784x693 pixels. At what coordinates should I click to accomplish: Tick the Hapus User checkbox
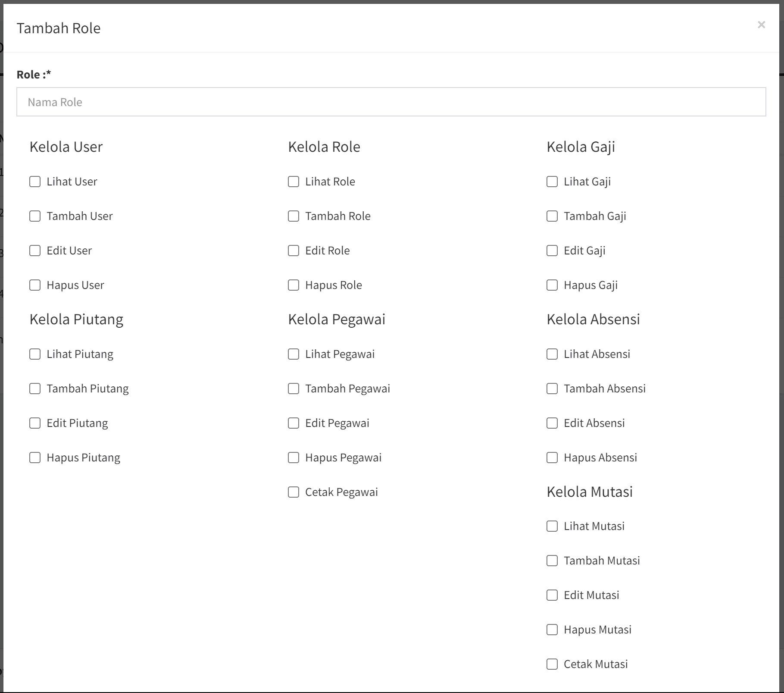pyautogui.click(x=35, y=285)
